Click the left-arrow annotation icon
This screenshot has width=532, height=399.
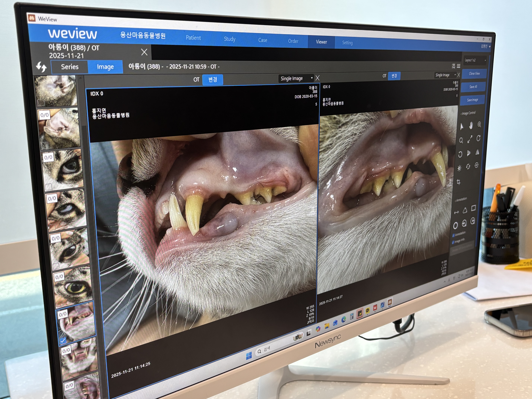coord(473,221)
